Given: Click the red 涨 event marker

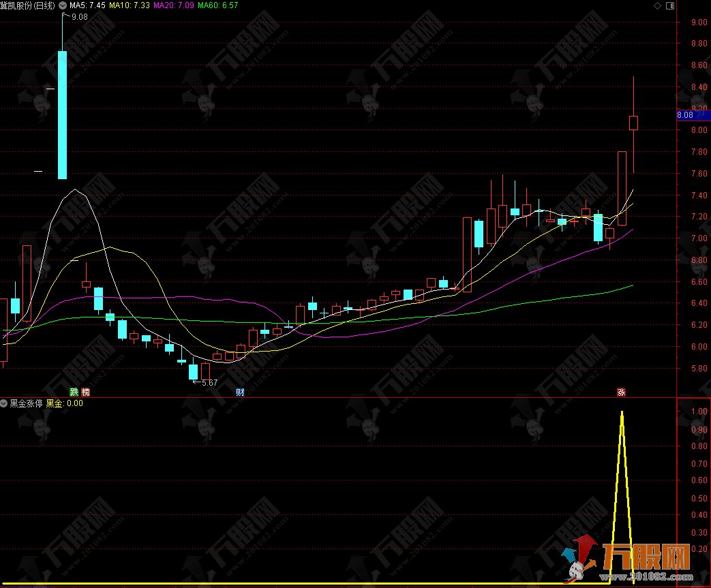Looking at the screenshot, I should click(621, 392).
